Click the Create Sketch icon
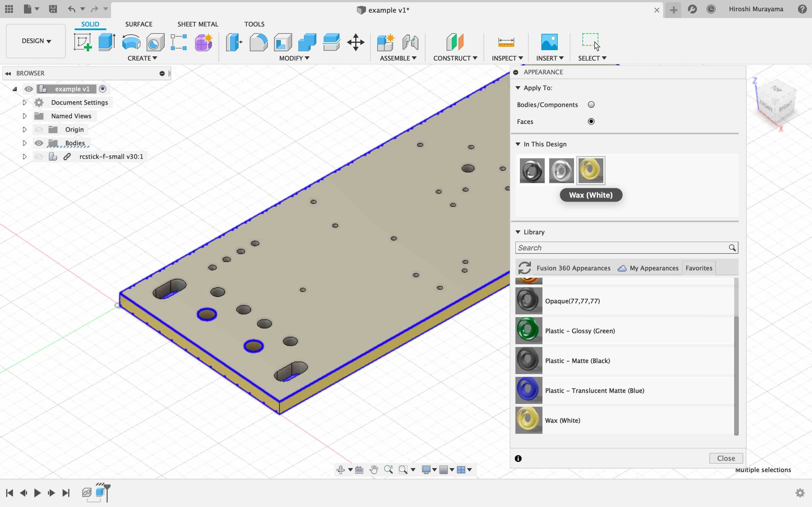The height and width of the screenshot is (507, 812). point(83,42)
